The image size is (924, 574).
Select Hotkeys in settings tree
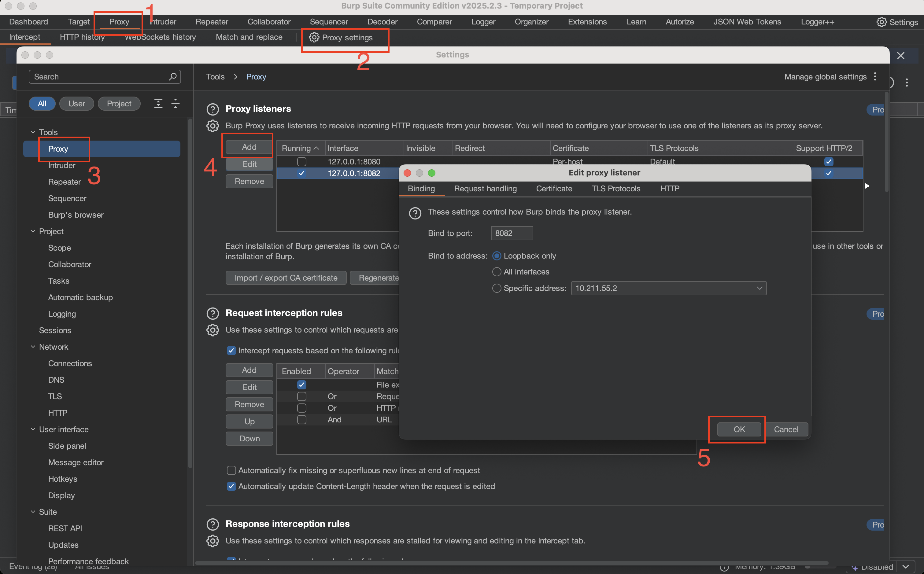63,479
